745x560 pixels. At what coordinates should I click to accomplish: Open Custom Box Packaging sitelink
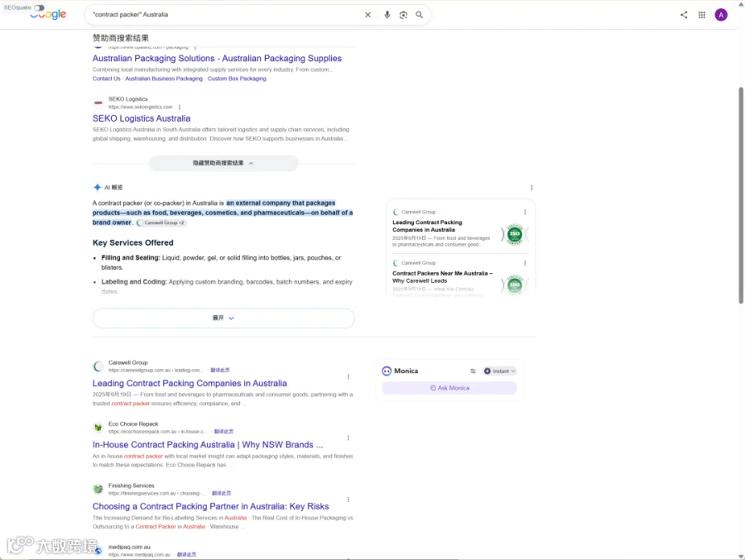click(237, 79)
